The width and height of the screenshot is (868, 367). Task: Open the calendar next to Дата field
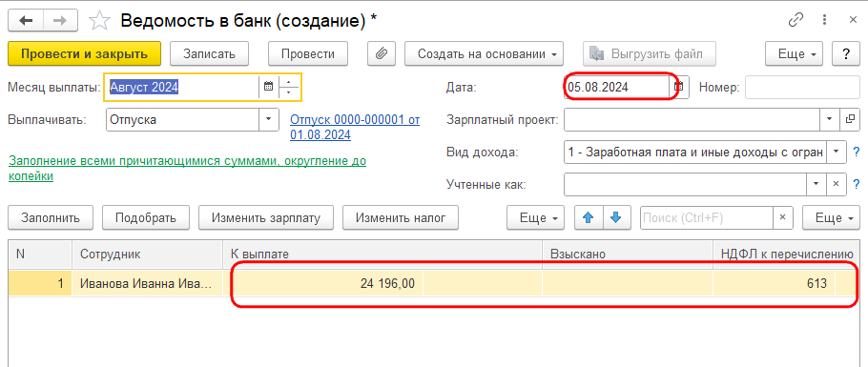coord(680,87)
